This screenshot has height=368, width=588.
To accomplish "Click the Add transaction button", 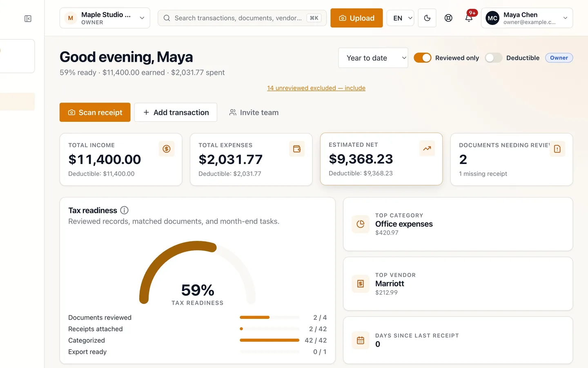I will (x=176, y=112).
